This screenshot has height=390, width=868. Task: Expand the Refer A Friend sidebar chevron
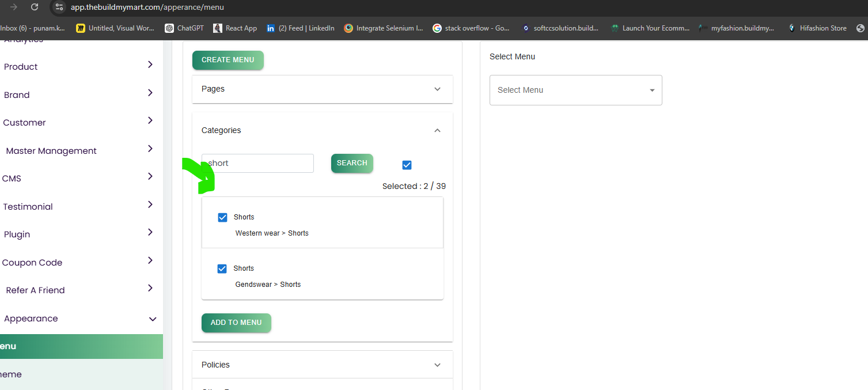pyautogui.click(x=150, y=288)
